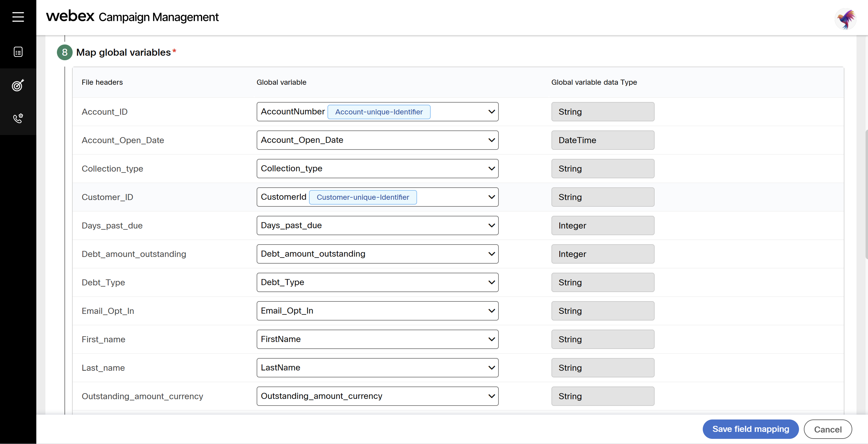The image size is (868, 444).
Task: Click the Account-unique-Identifier tag
Action: click(x=379, y=112)
